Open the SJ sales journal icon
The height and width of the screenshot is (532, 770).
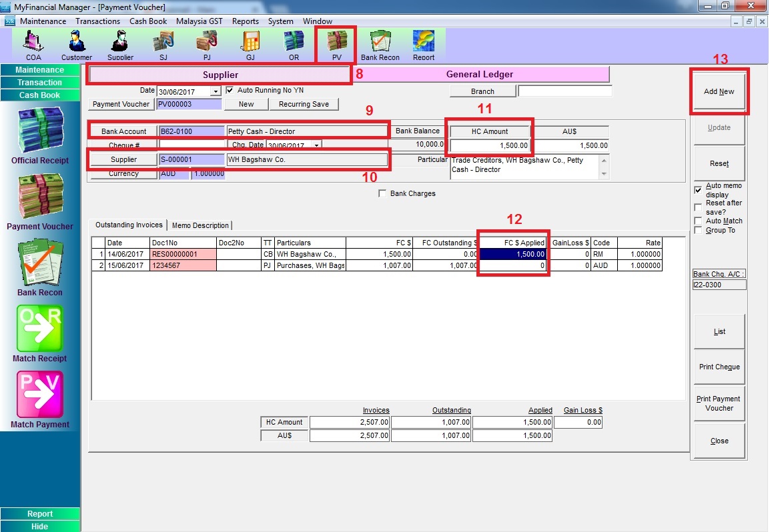point(163,44)
